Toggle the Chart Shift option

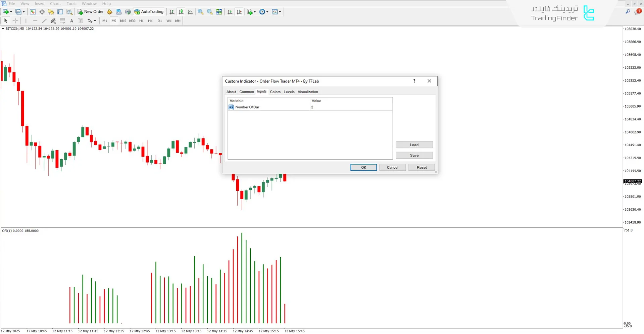click(239, 12)
